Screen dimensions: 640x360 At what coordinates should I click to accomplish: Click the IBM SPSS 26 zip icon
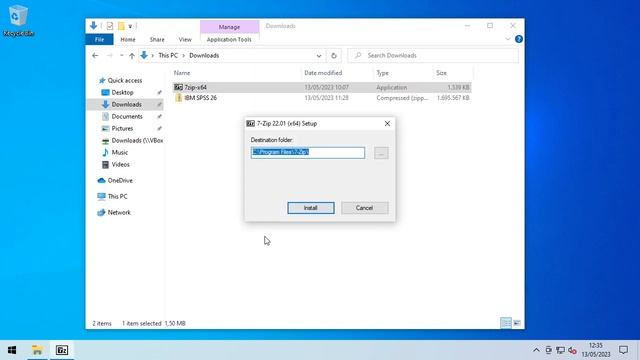pyautogui.click(x=178, y=98)
